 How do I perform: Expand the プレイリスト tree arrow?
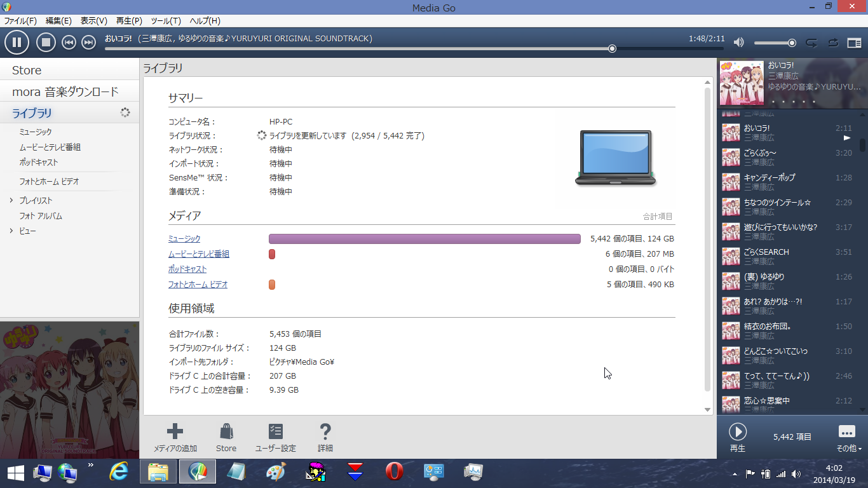click(x=11, y=201)
